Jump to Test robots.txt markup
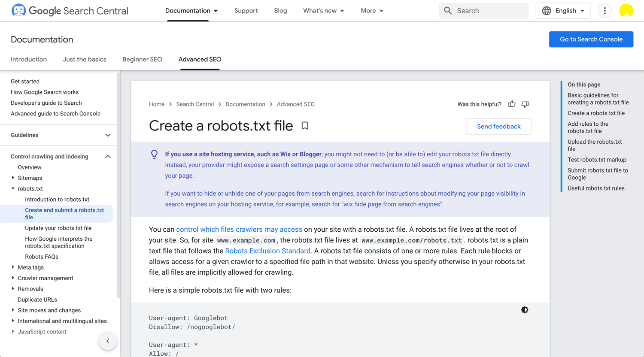The height and width of the screenshot is (357, 644). (x=597, y=160)
